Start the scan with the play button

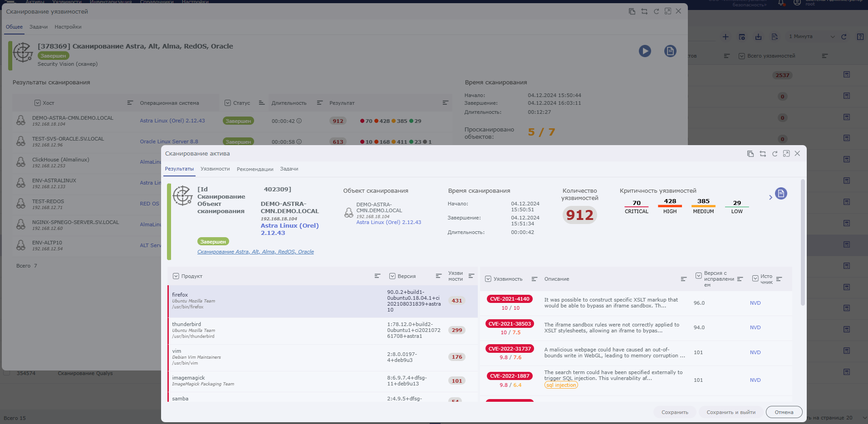pyautogui.click(x=645, y=51)
